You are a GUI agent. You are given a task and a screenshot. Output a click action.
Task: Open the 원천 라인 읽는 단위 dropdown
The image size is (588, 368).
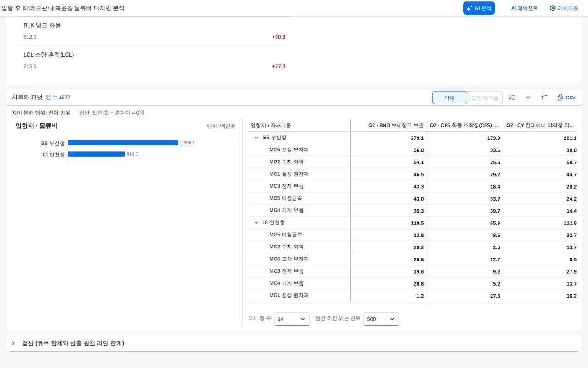pyautogui.click(x=381, y=319)
